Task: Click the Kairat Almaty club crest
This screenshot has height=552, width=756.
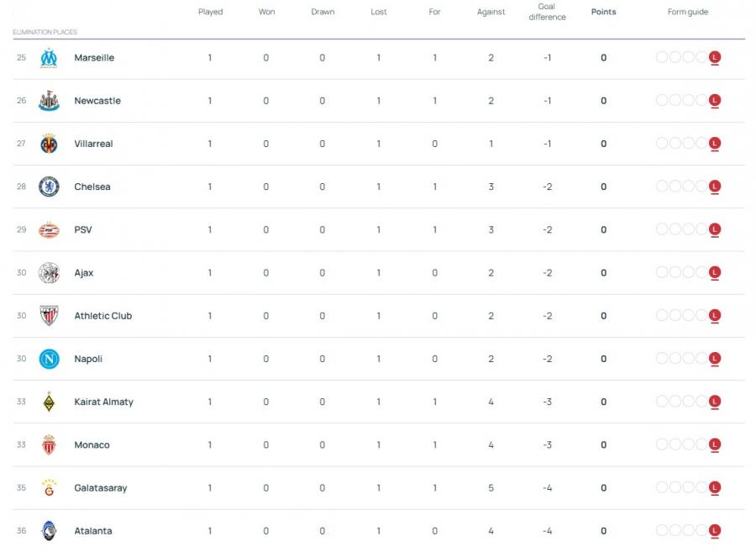Action: pyautogui.click(x=49, y=402)
